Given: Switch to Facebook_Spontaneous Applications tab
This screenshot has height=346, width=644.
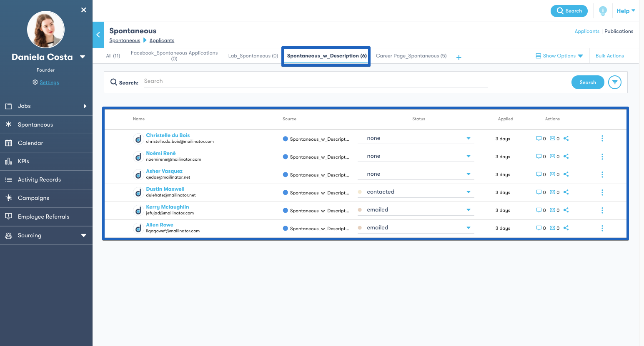Looking at the screenshot, I should [x=174, y=56].
